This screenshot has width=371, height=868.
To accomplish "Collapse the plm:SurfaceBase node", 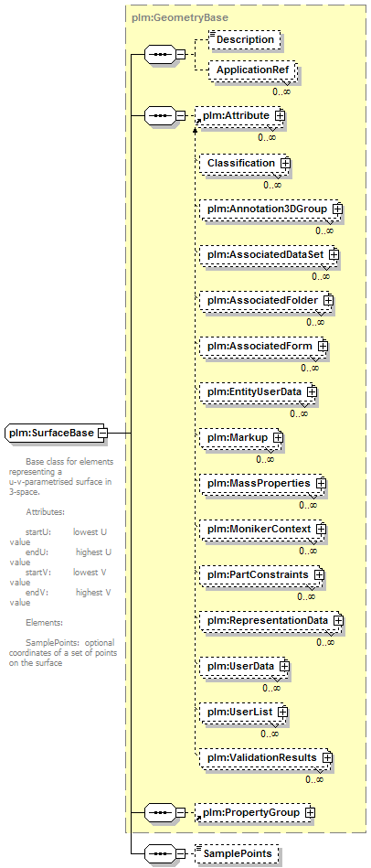I will pos(102,433).
